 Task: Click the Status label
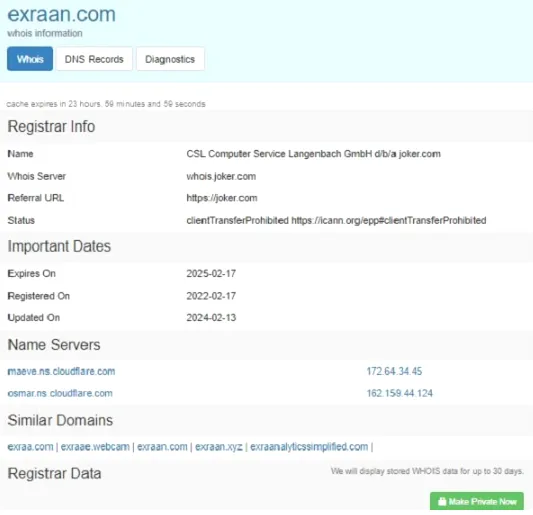click(x=21, y=220)
